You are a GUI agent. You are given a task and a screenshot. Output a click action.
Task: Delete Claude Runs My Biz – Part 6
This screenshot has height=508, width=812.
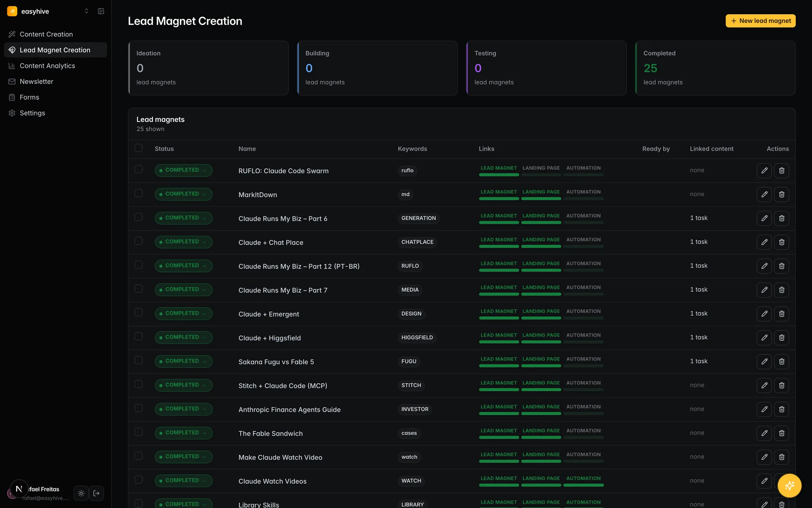point(782,218)
